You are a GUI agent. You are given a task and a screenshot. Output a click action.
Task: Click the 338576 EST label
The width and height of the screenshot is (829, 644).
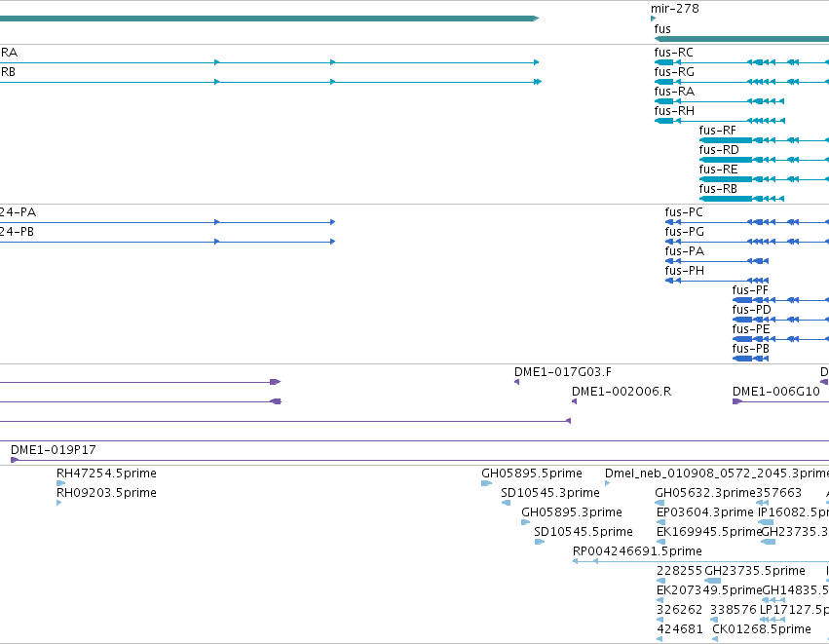pyautogui.click(x=734, y=610)
